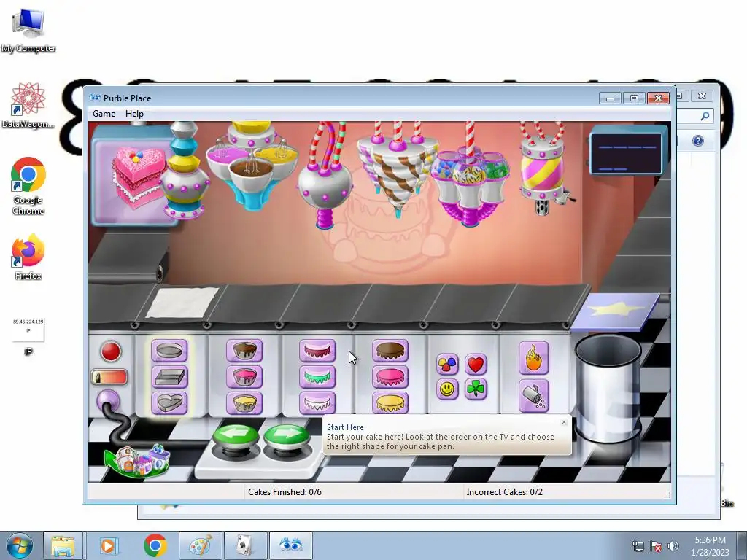Select the square cake pan
The height and width of the screenshot is (560, 747).
pyautogui.click(x=169, y=377)
